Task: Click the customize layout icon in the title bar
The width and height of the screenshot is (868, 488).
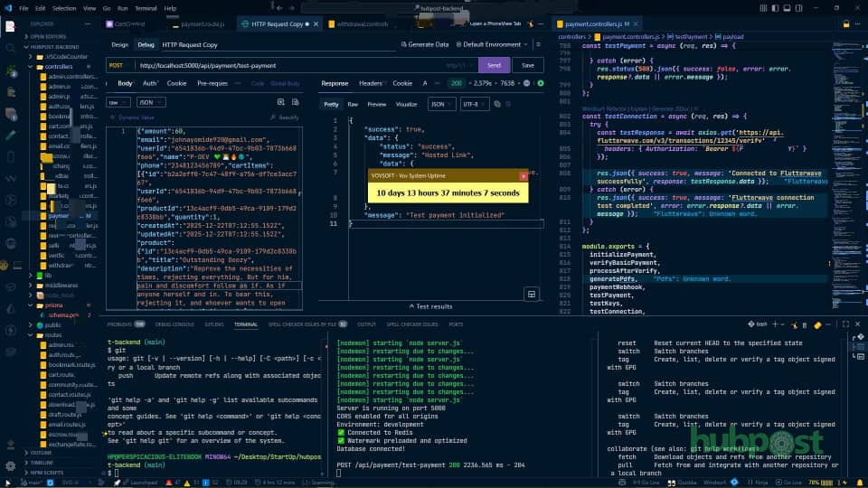Action: click(763, 8)
